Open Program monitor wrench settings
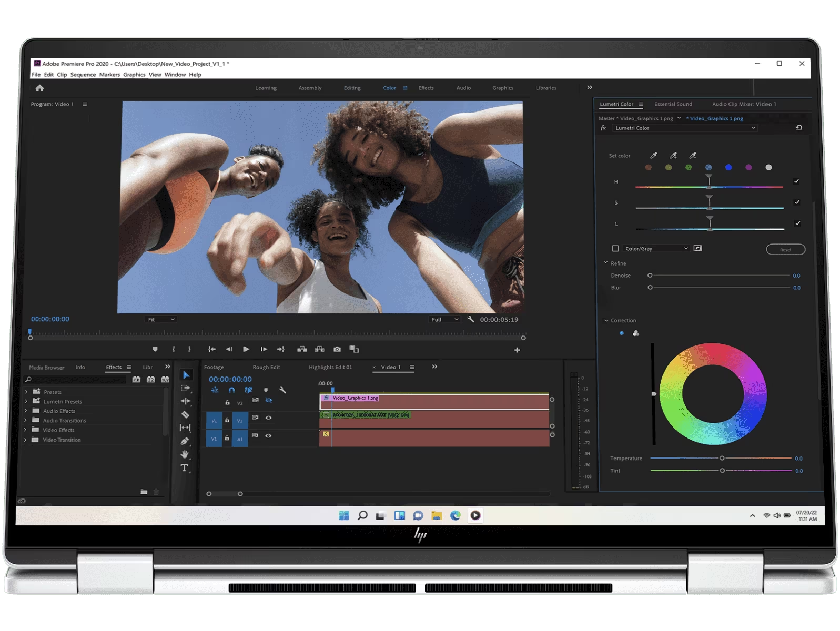This screenshot has width=840, height=631. click(x=471, y=319)
